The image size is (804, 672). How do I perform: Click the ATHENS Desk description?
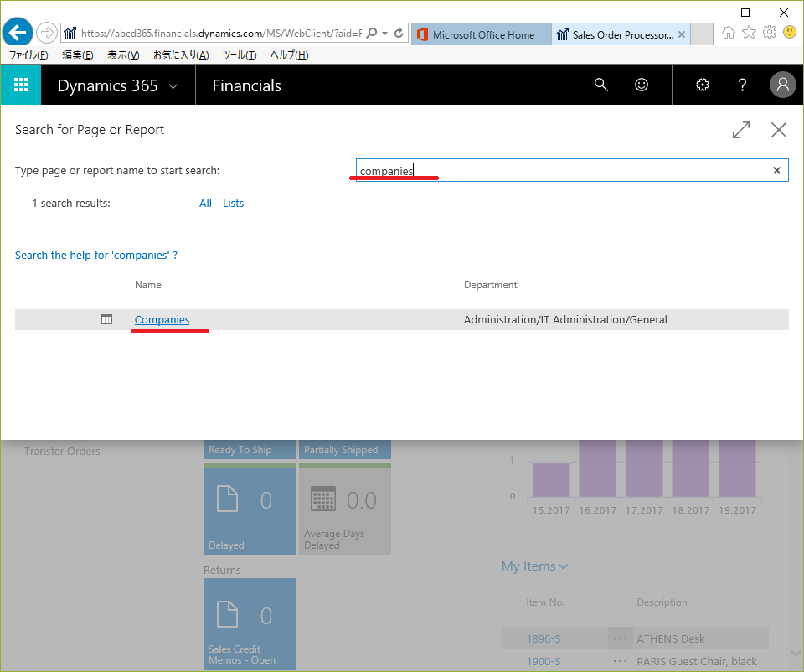click(671, 638)
